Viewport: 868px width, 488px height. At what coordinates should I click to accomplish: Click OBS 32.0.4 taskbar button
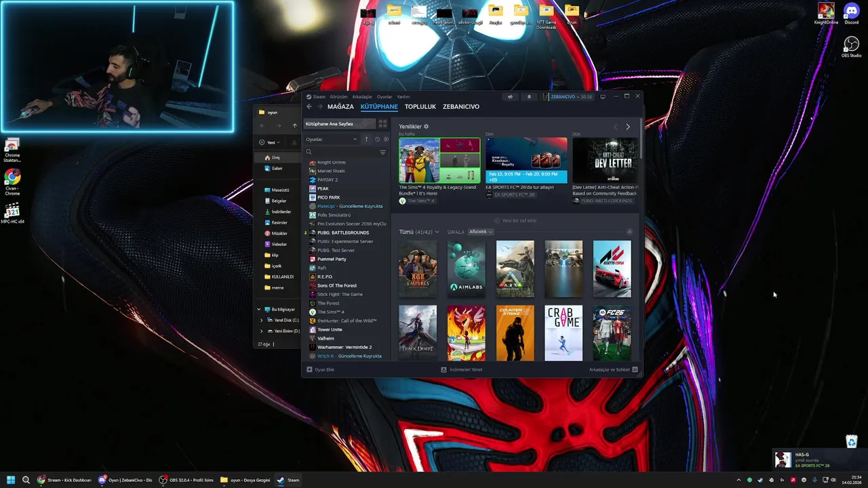point(186,480)
